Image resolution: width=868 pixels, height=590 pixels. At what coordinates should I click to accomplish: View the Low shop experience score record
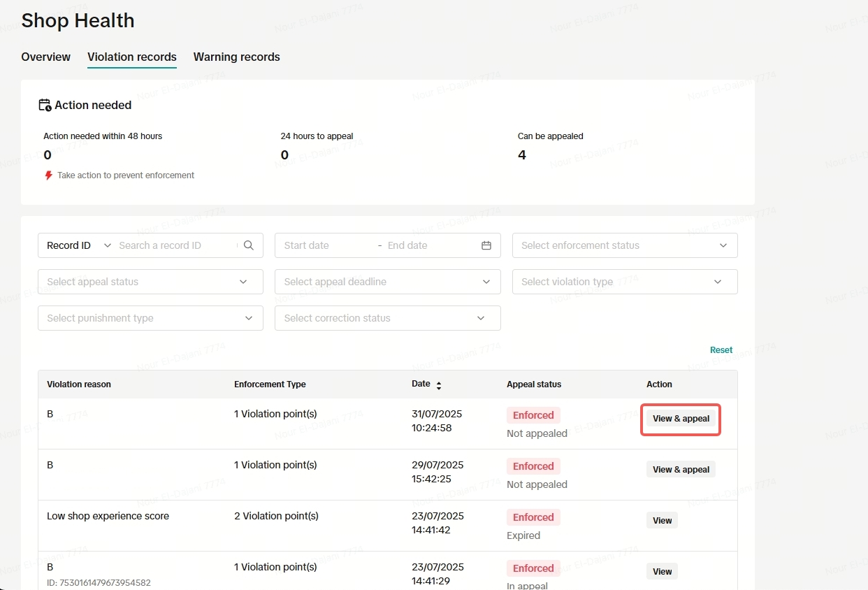pos(662,521)
